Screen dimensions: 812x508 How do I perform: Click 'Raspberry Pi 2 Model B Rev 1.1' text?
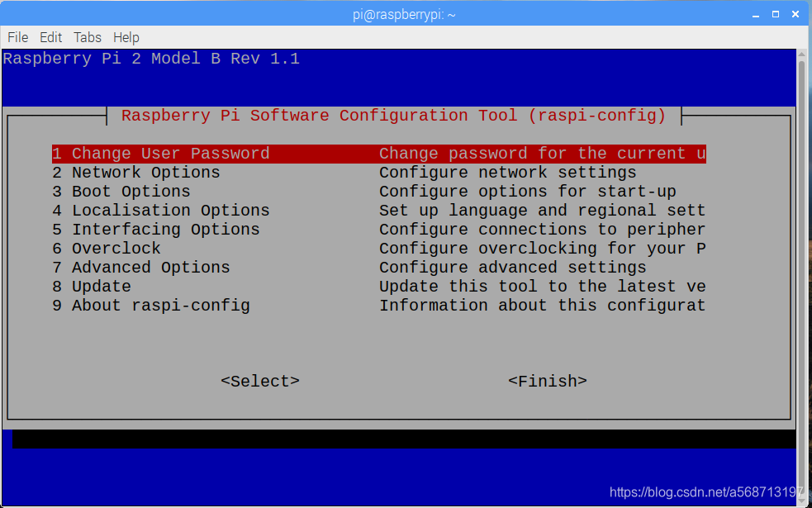coord(151,59)
